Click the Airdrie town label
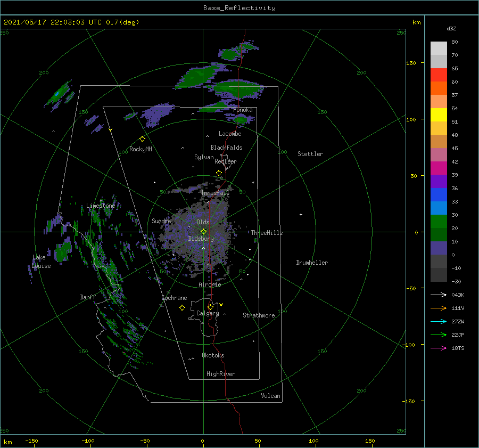 click(210, 284)
